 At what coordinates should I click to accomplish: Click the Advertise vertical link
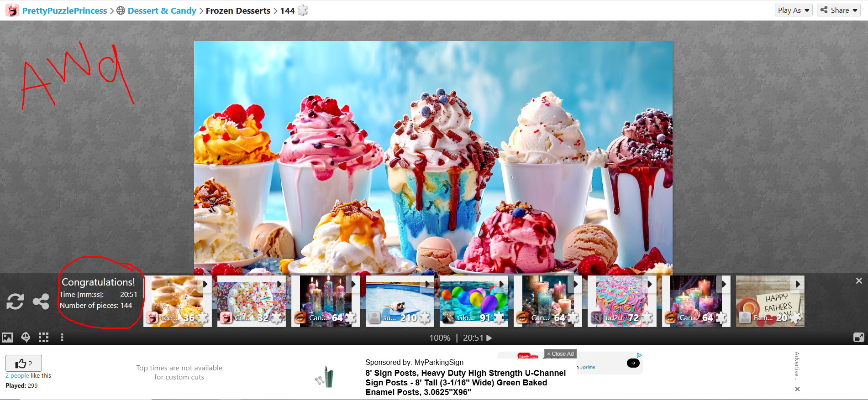coord(797,366)
